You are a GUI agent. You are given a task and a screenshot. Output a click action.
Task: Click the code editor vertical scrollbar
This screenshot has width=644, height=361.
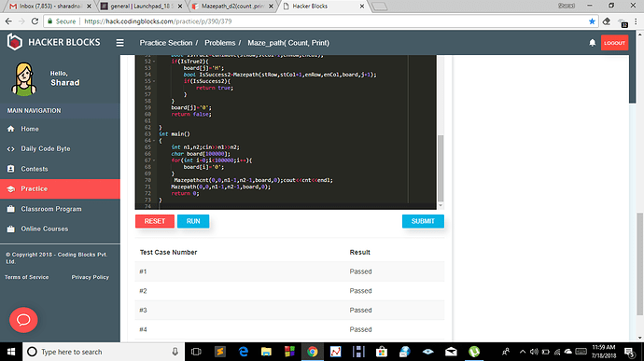point(441,168)
